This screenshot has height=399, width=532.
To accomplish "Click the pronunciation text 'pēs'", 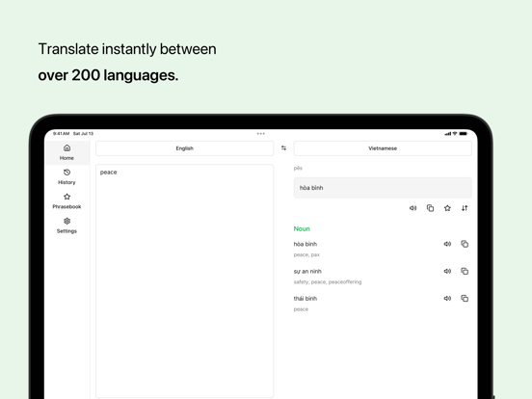I will pyautogui.click(x=298, y=168).
